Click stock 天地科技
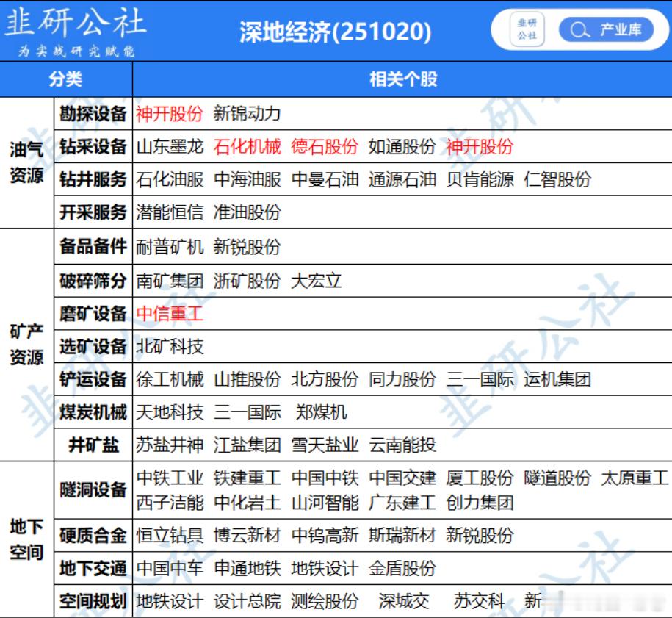This screenshot has width=672, height=618. pyautogui.click(x=170, y=412)
